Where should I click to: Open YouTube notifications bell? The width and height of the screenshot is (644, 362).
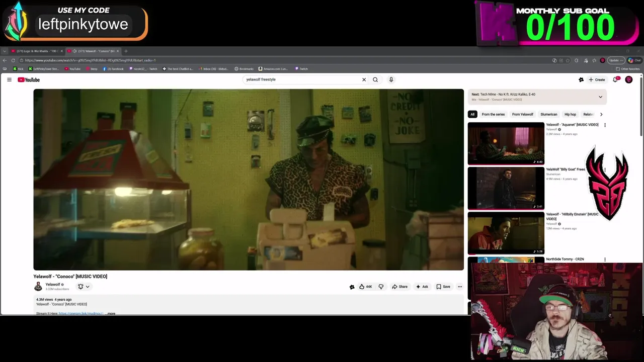615,79
